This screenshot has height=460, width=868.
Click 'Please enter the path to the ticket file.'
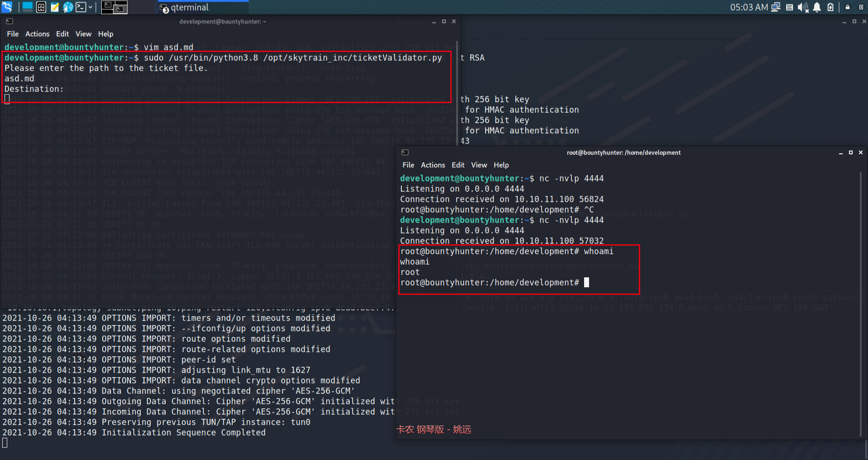click(x=106, y=68)
